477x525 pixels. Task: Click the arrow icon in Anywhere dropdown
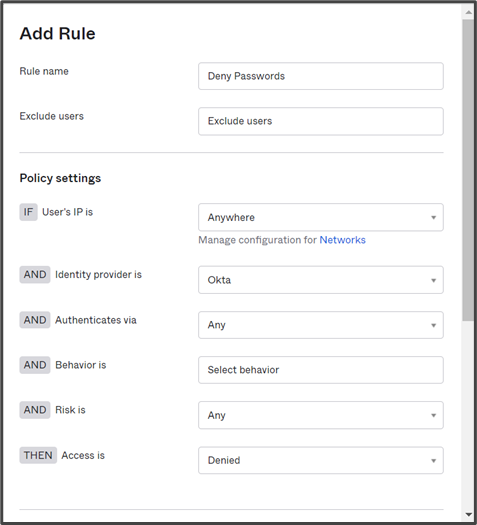[433, 218]
